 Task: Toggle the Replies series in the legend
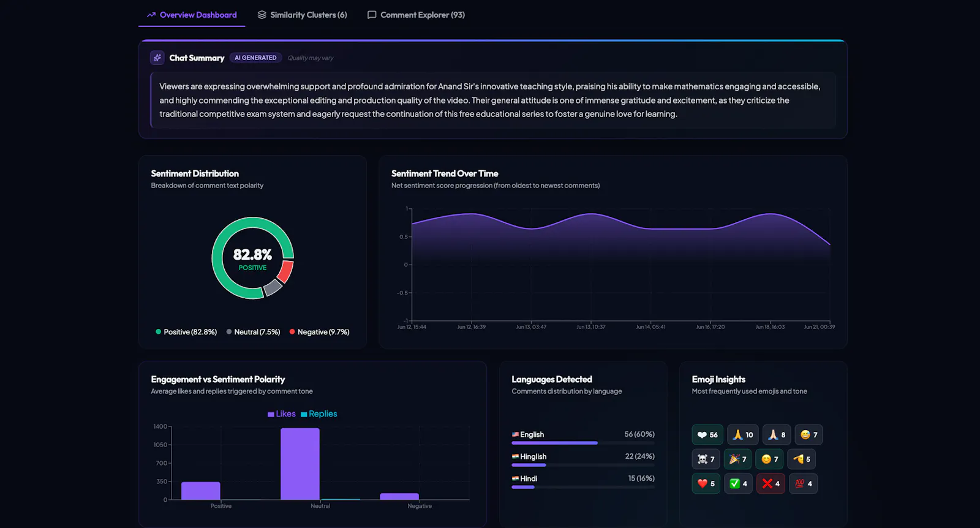(318, 414)
